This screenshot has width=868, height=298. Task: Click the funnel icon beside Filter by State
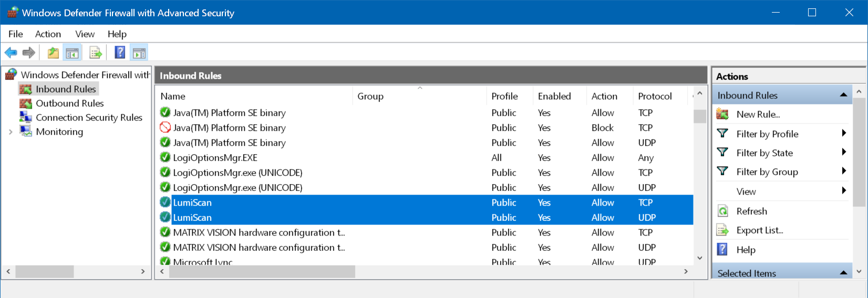723,153
